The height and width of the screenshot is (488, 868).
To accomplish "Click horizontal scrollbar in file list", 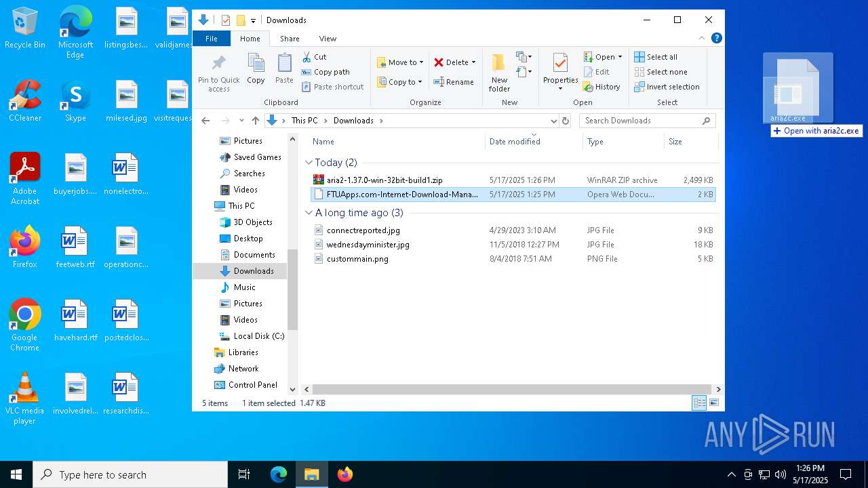I will point(513,390).
